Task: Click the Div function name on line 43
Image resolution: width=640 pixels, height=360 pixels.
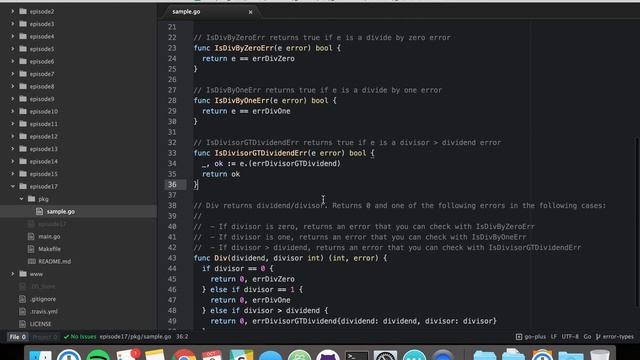Action: 220,258
